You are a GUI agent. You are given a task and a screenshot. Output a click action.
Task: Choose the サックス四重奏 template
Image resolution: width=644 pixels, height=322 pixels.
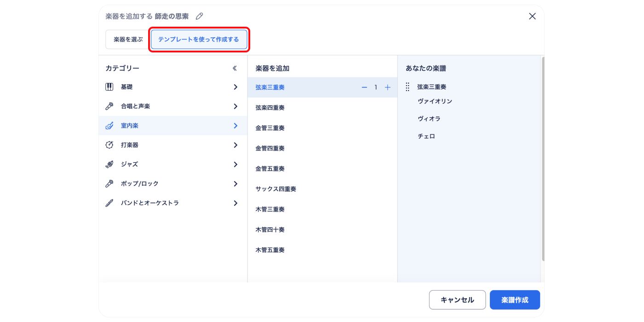(x=276, y=189)
